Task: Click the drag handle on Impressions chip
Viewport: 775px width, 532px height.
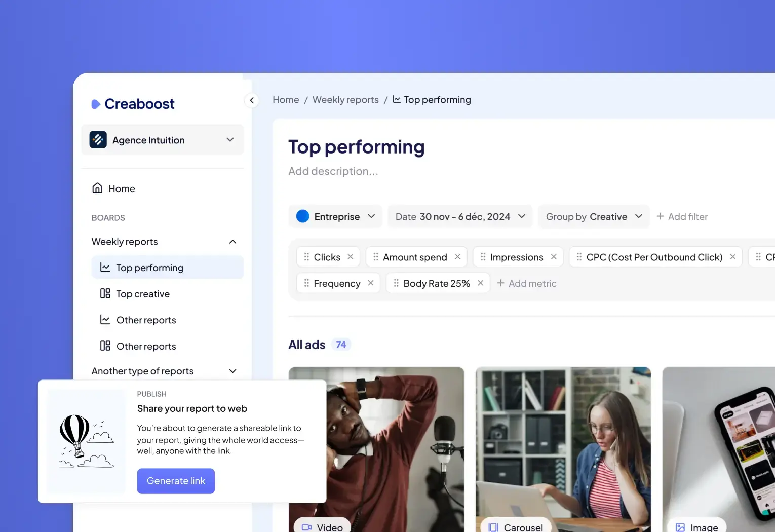Action: tap(483, 257)
